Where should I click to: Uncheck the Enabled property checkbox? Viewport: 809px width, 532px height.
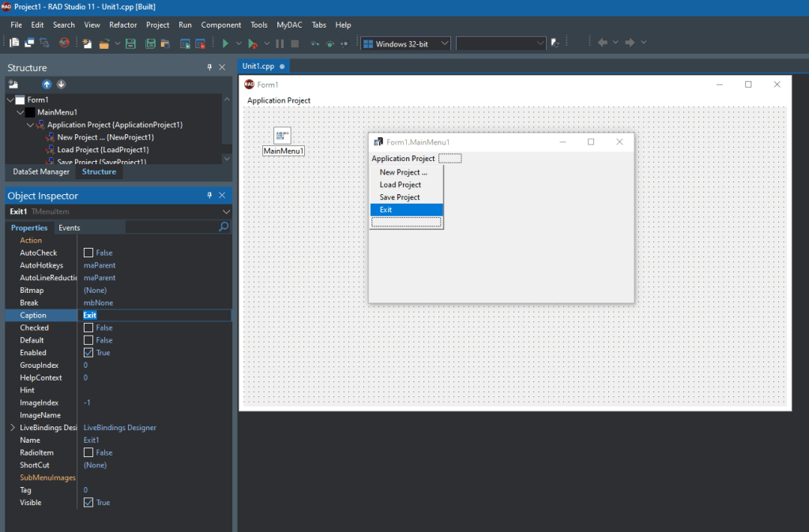pos(88,353)
